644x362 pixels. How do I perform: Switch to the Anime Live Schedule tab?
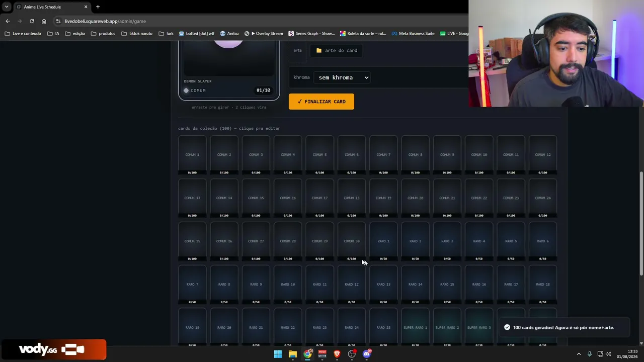(52, 7)
